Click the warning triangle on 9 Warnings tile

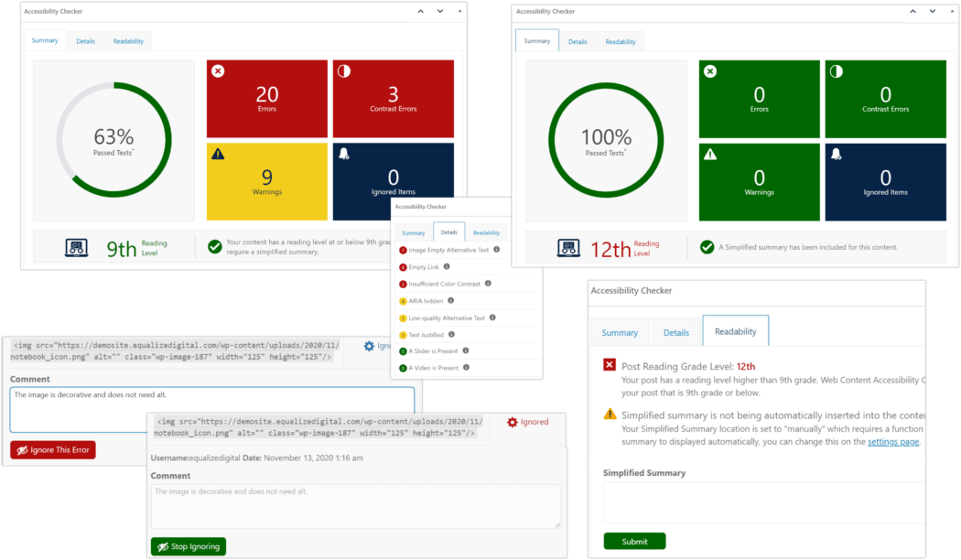pyautogui.click(x=218, y=154)
